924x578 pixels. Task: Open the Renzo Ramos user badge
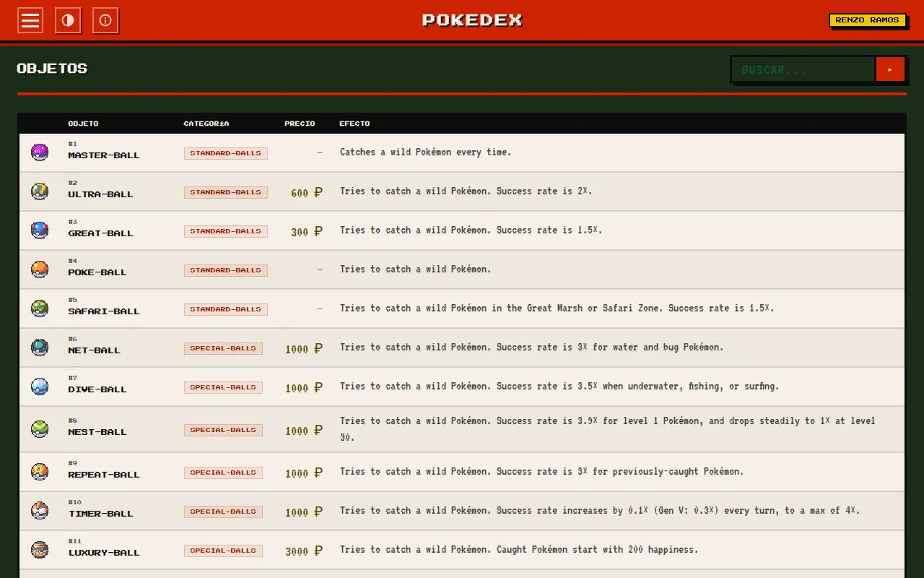pyautogui.click(x=867, y=20)
